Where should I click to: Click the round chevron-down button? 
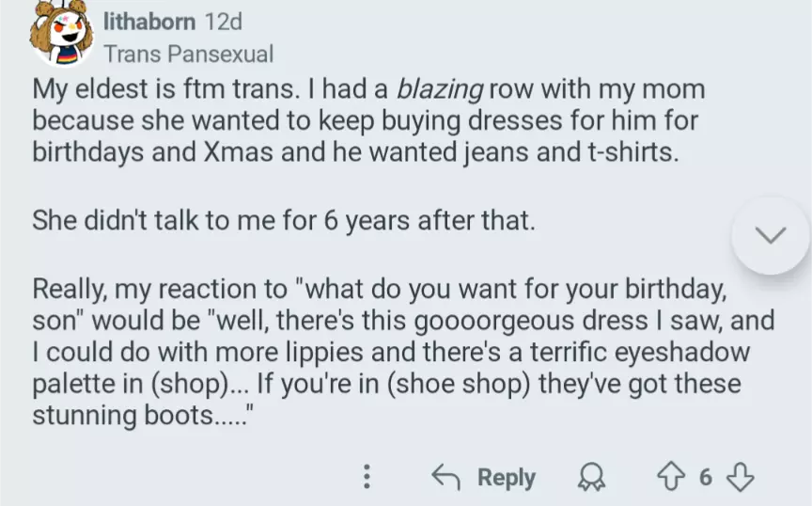click(x=770, y=236)
